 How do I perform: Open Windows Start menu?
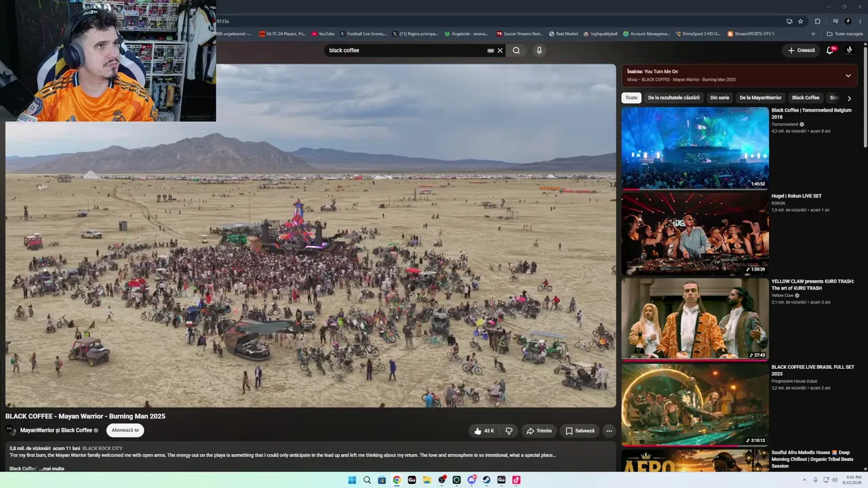point(352,480)
